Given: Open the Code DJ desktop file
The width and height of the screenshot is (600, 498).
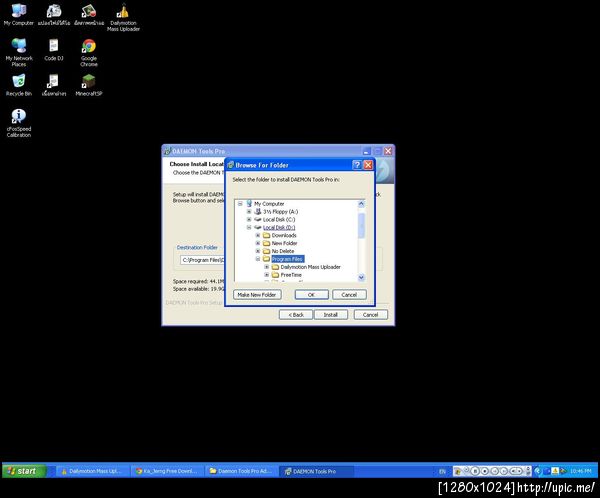Looking at the screenshot, I should [54, 50].
